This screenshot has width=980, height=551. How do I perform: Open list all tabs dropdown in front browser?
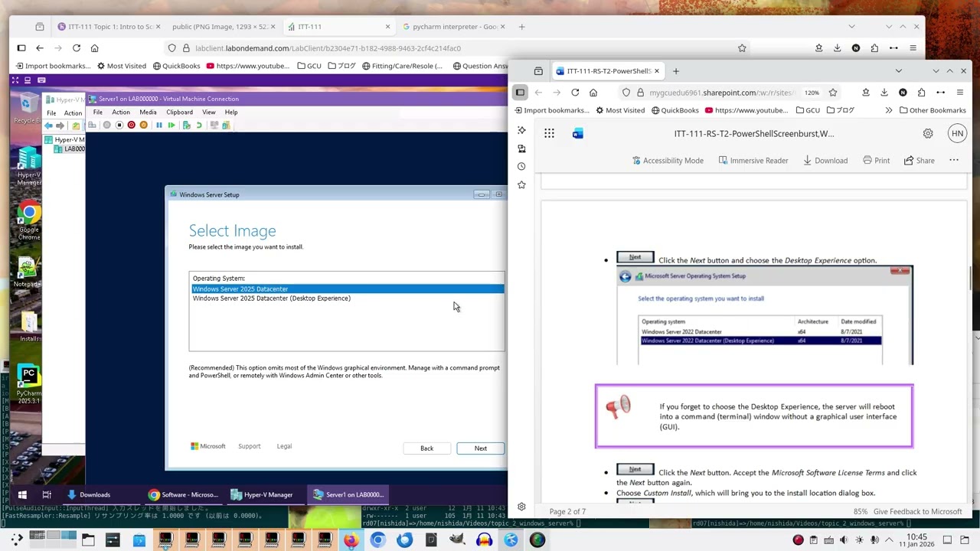[x=899, y=71]
